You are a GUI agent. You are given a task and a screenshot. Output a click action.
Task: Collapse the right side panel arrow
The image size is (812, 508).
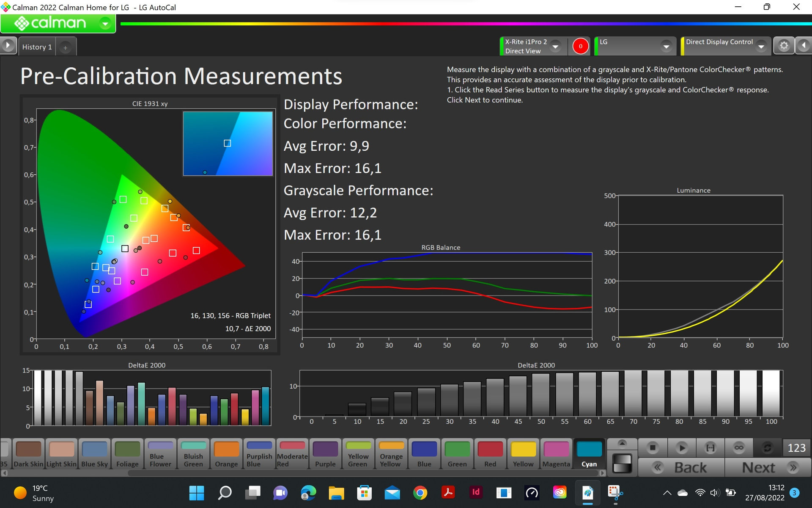coord(804,45)
